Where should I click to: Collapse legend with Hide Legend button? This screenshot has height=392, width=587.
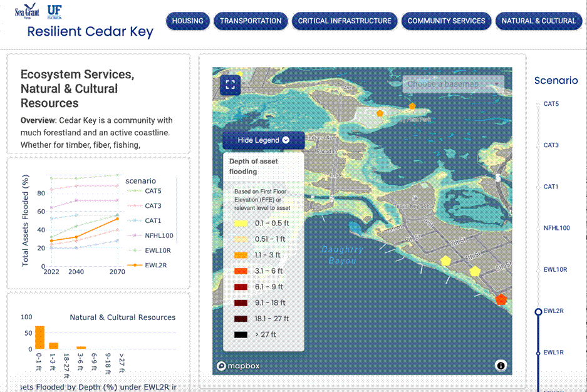coord(264,140)
